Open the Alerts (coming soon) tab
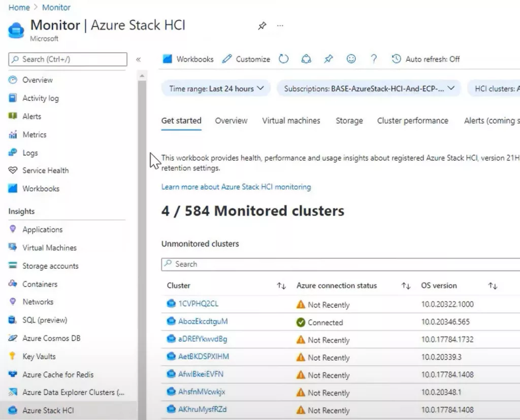Image resolution: width=520 pixels, height=420 pixels. 492,121
